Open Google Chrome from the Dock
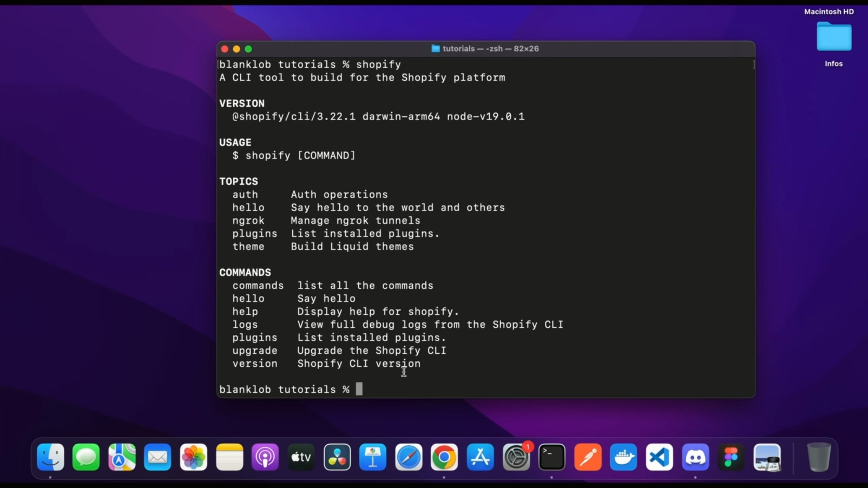Viewport: 868px width, 488px height. 444,457
